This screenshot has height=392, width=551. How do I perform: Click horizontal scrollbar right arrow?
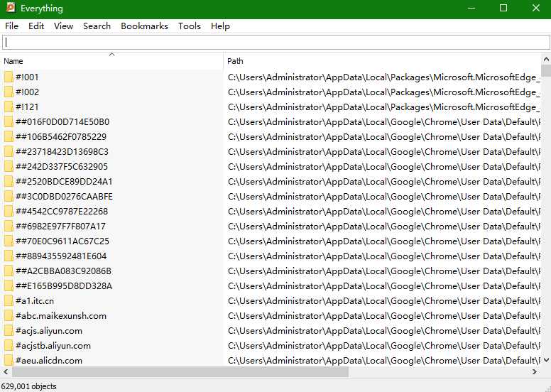535,371
